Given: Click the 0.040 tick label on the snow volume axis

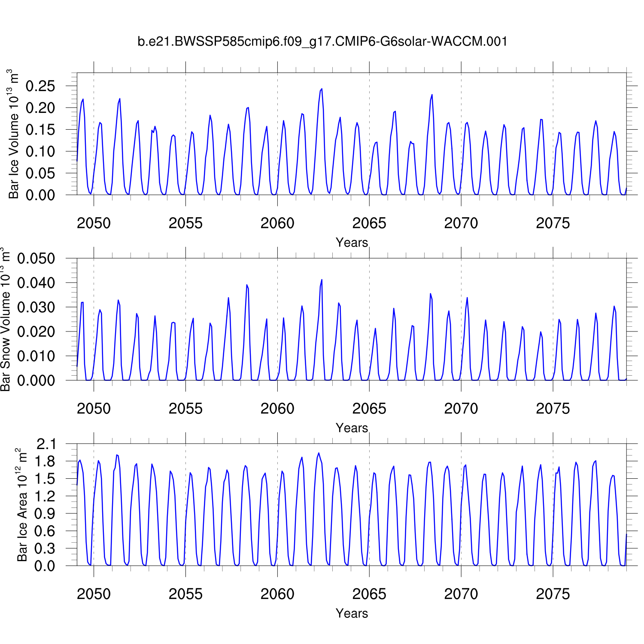Looking at the screenshot, I should [36, 283].
